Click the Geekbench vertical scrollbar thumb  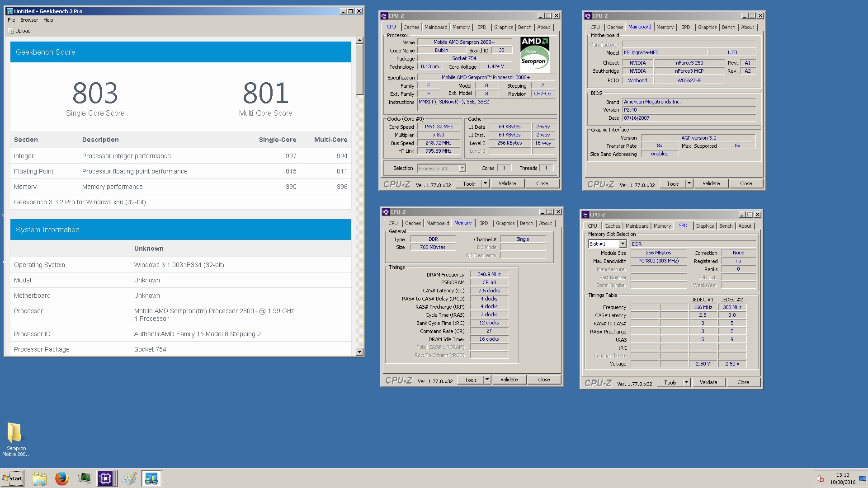coord(359,70)
